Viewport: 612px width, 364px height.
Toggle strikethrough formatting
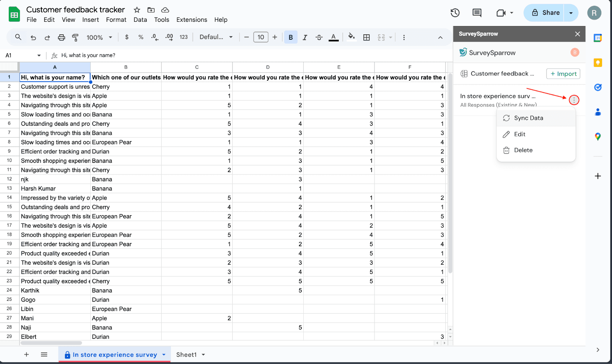pos(319,37)
